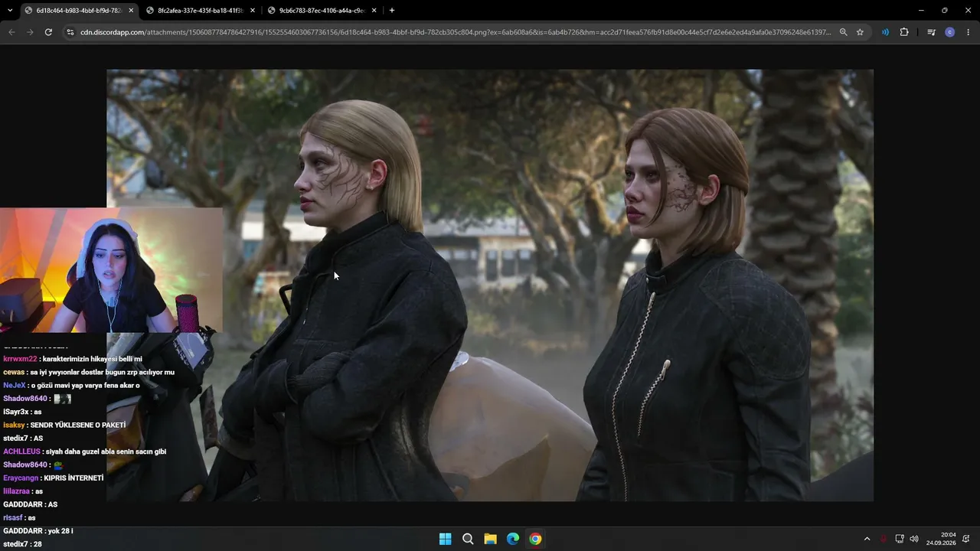Open the tab search dropdown arrow
The image size is (980, 551).
click(x=10, y=11)
